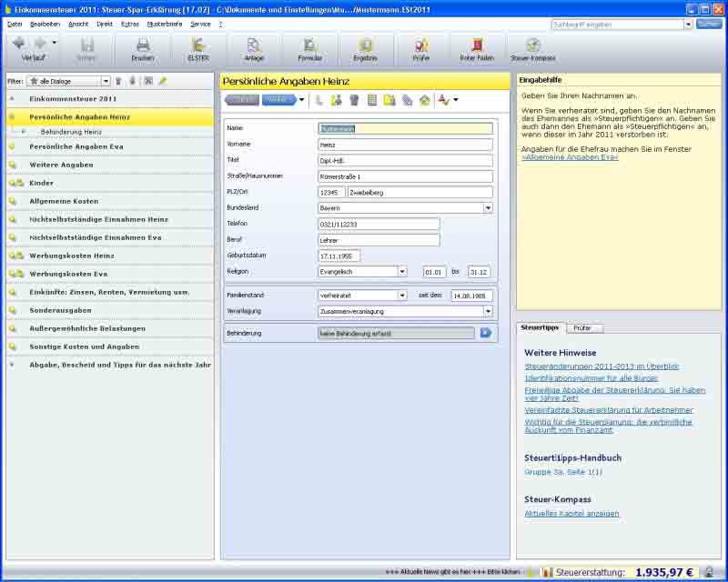This screenshot has height=582, width=728.
Task: Click the lock icon in status bar corner
Action: [x=709, y=572]
